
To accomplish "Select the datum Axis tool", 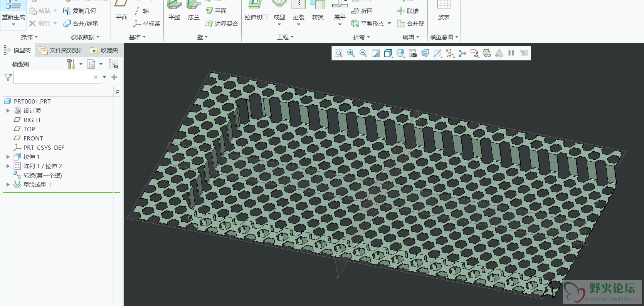I will (x=141, y=11).
